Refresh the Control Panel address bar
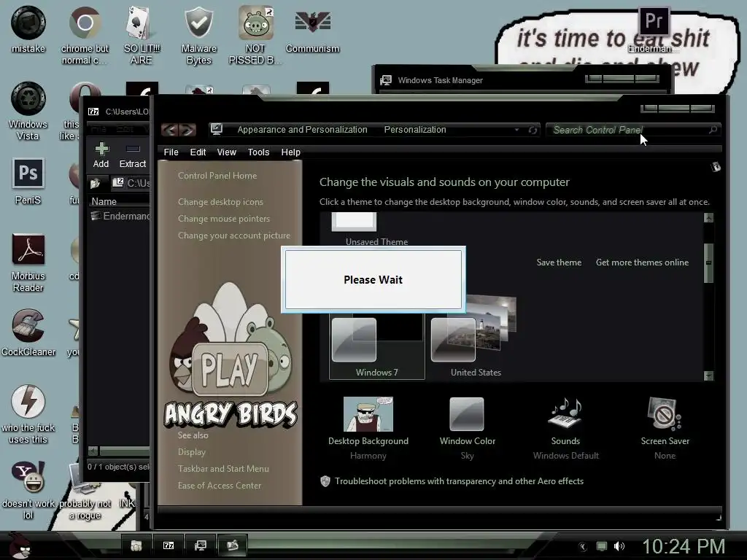Viewport: 747px width, 560px height. [x=533, y=130]
